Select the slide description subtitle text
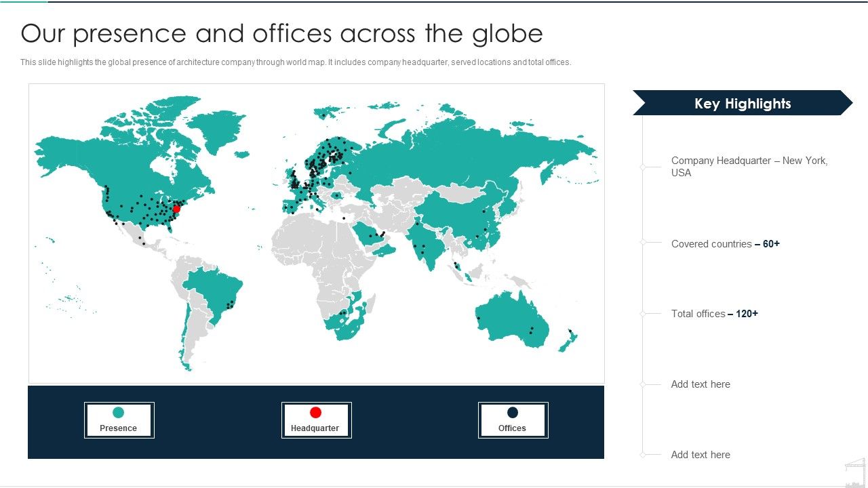Viewport: 868px width, 488px height. 296,62
